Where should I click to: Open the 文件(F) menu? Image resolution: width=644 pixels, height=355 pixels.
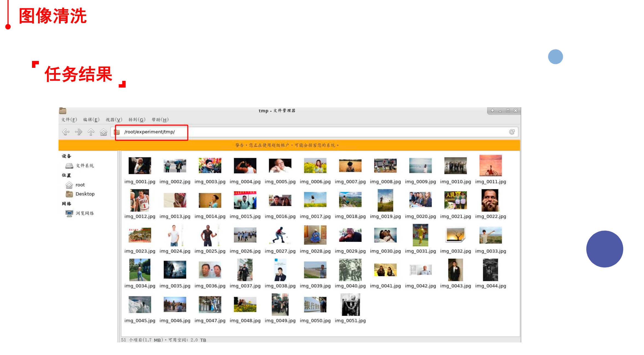pos(69,120)
